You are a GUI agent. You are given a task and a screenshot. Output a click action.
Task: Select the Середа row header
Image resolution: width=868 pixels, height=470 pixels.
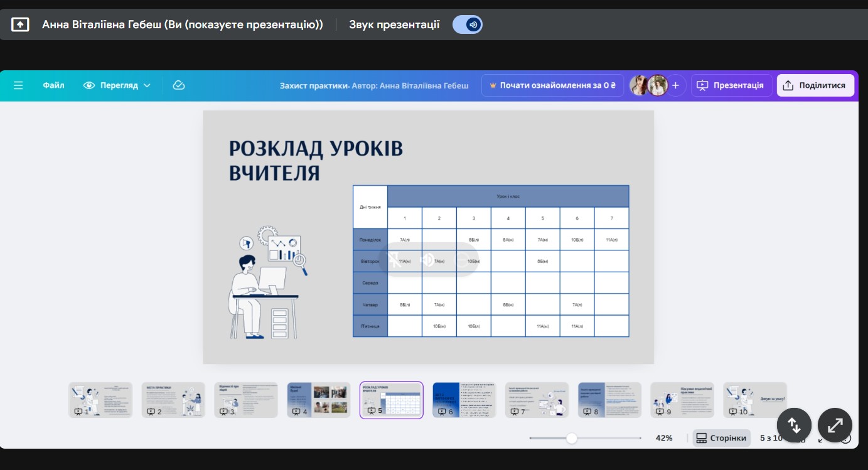pos(370,283)
